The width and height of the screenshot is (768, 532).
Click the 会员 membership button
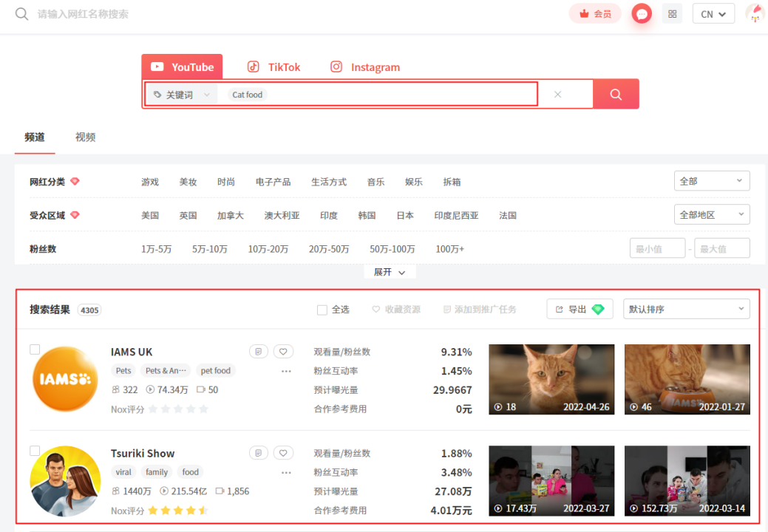click(x=595, y=14)
